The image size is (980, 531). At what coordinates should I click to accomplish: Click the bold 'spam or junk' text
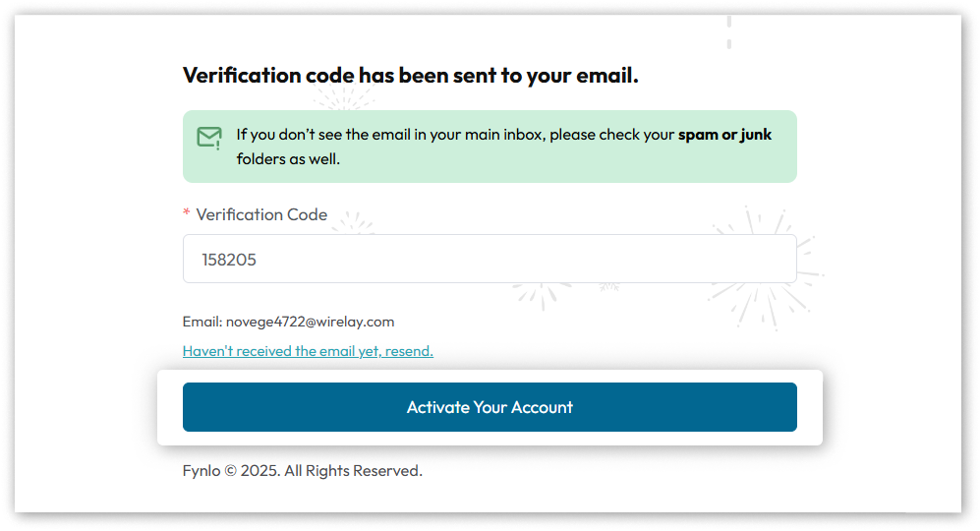[x=724, y=135]
